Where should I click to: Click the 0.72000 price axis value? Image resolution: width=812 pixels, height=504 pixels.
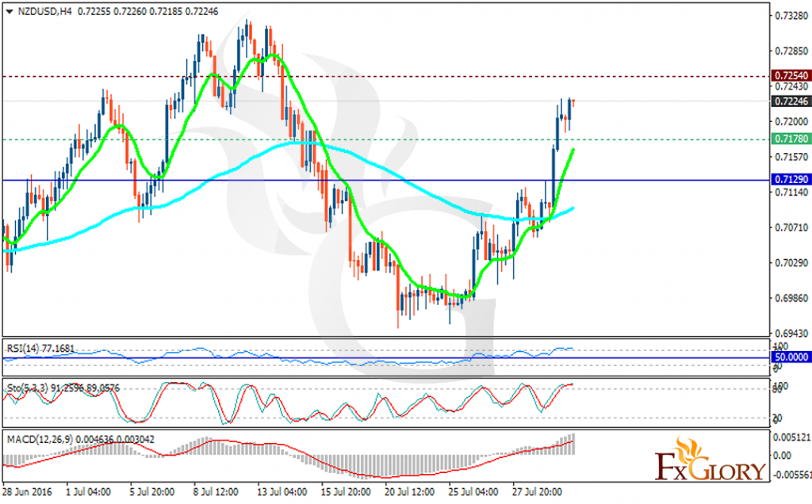click(x=791, y=121)
